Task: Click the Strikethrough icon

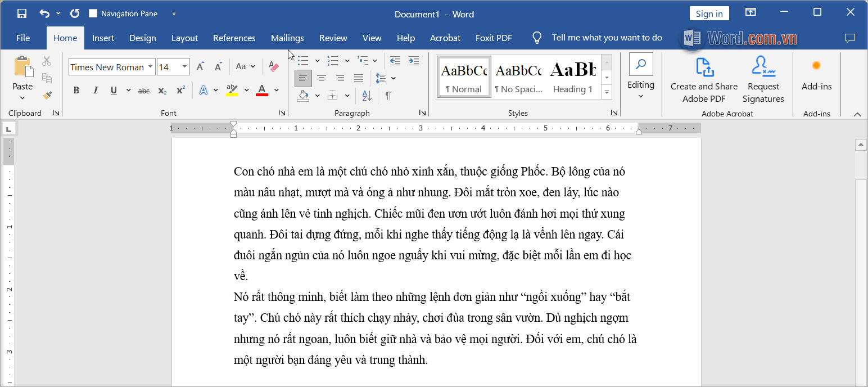Action: pos(143,90)
